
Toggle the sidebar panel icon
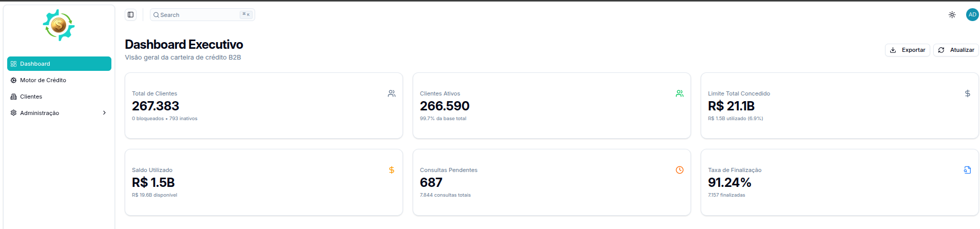point(131,15)
